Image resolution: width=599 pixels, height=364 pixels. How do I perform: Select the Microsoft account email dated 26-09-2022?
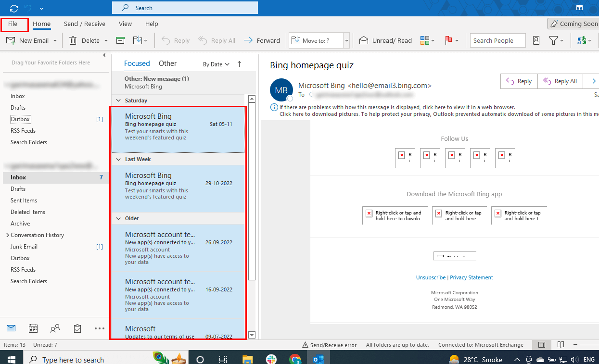(x=178, y=248)
